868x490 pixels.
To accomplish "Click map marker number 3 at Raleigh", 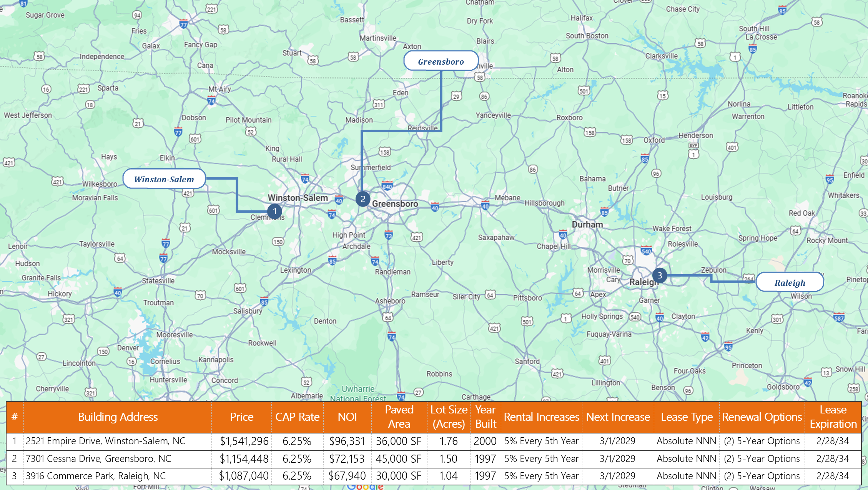I will click(x=660, y=275).
